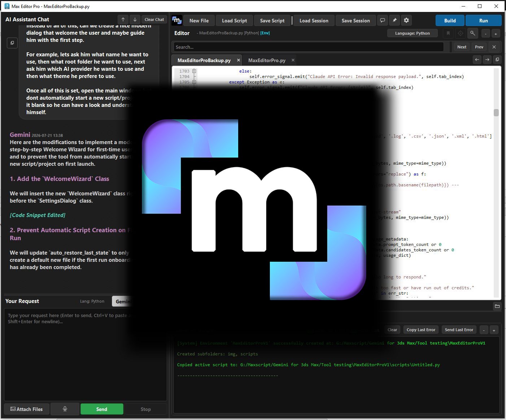Image resolution: width=506 pixels, height=420 pixels.
Task: Click the Stop button
Action: click(x=146, y=409)
